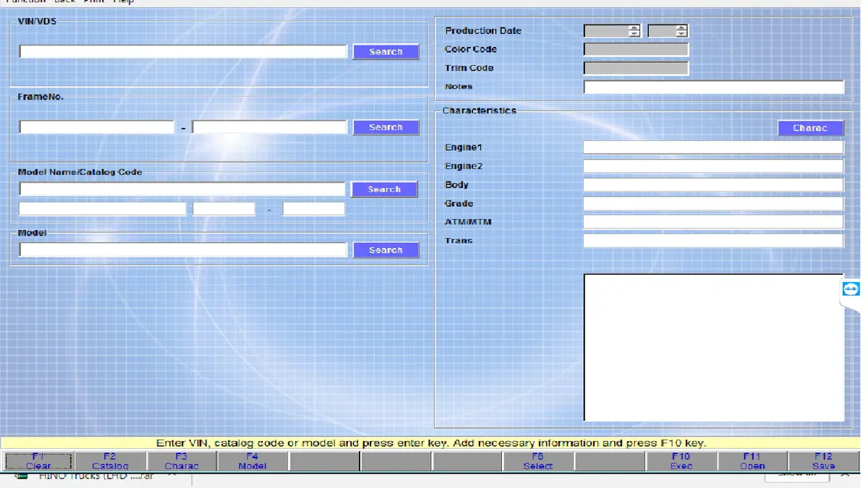The height and width of the screenshot is (488, 868).
Task: Click into the Notes text field
Action: pos(713,87)
